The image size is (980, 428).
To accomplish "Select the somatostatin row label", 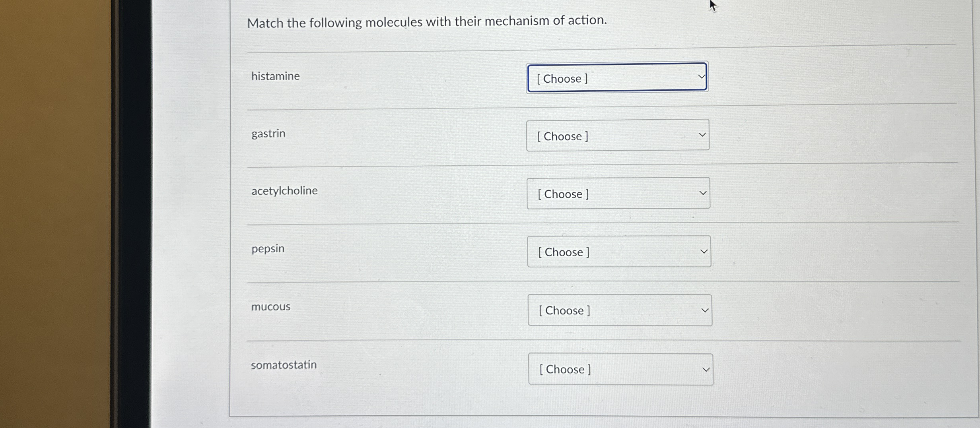I will point(283,364).
